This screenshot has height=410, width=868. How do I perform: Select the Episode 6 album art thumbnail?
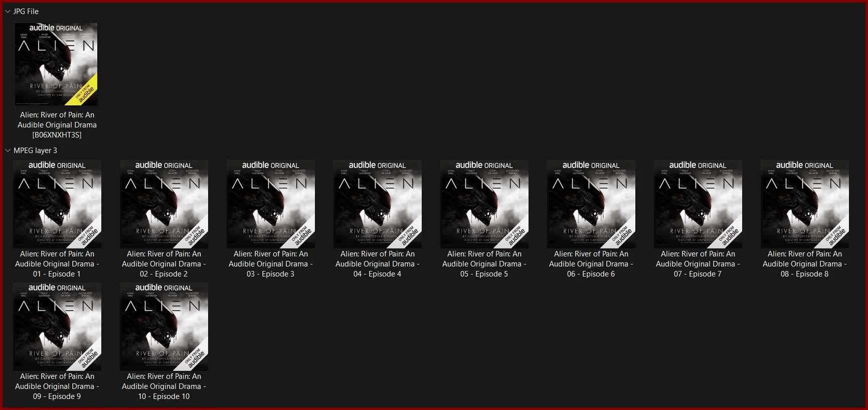591,204
